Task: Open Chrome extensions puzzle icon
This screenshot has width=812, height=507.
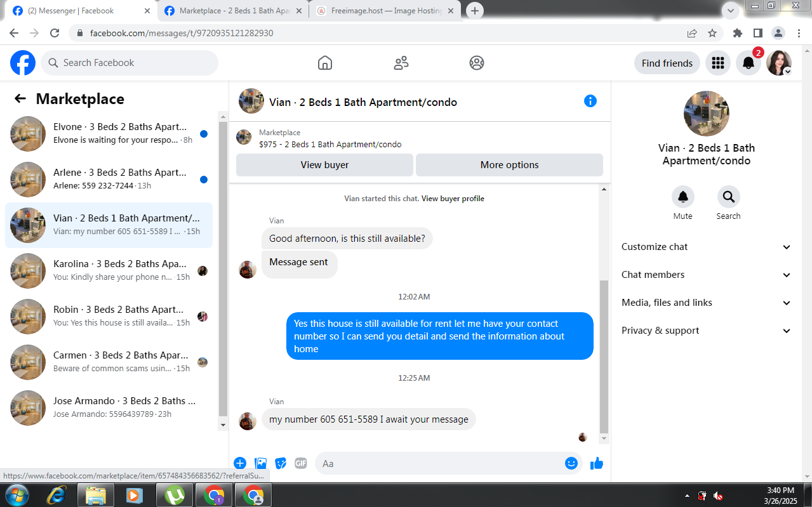Action: pos(737,33)
